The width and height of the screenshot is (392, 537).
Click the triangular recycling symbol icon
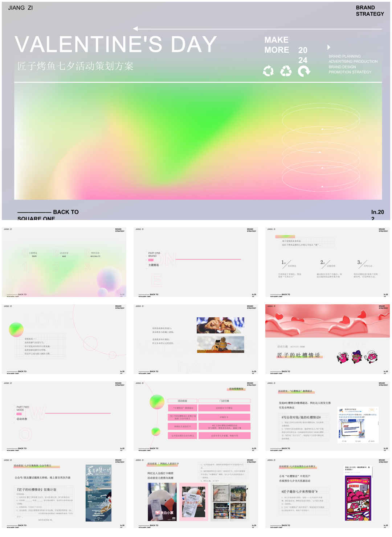286,71
